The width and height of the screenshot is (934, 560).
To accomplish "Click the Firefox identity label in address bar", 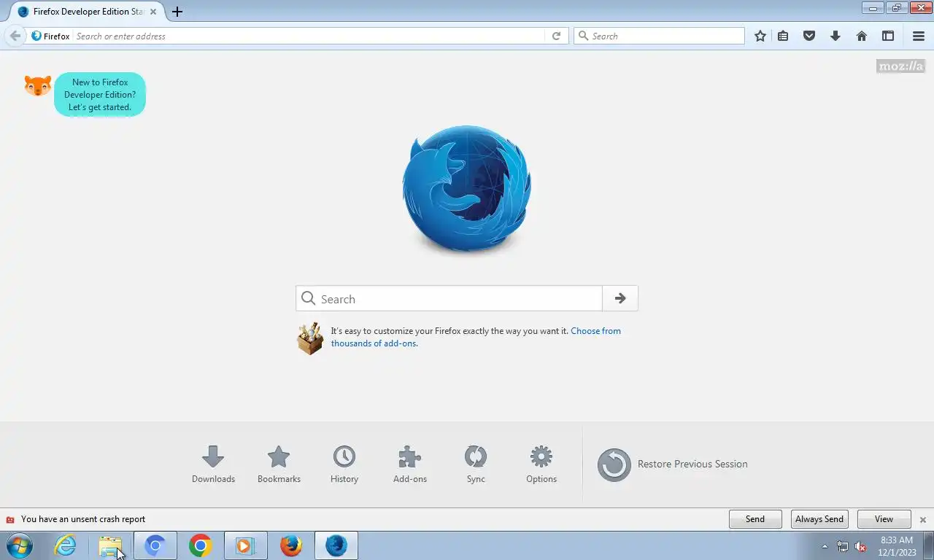I will tap(51, 36).
